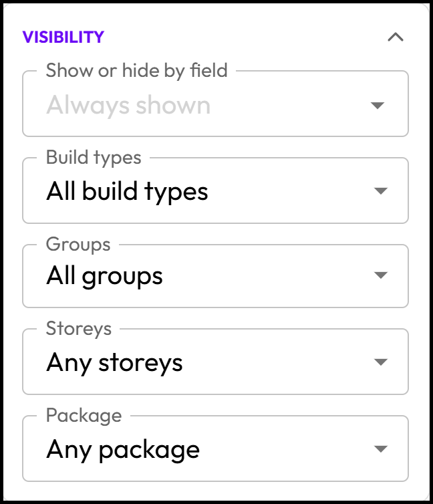The width and height of the screenshot is (433, 504).
Task: Click the arrow beside Always shown
Action: pos(378,105)
